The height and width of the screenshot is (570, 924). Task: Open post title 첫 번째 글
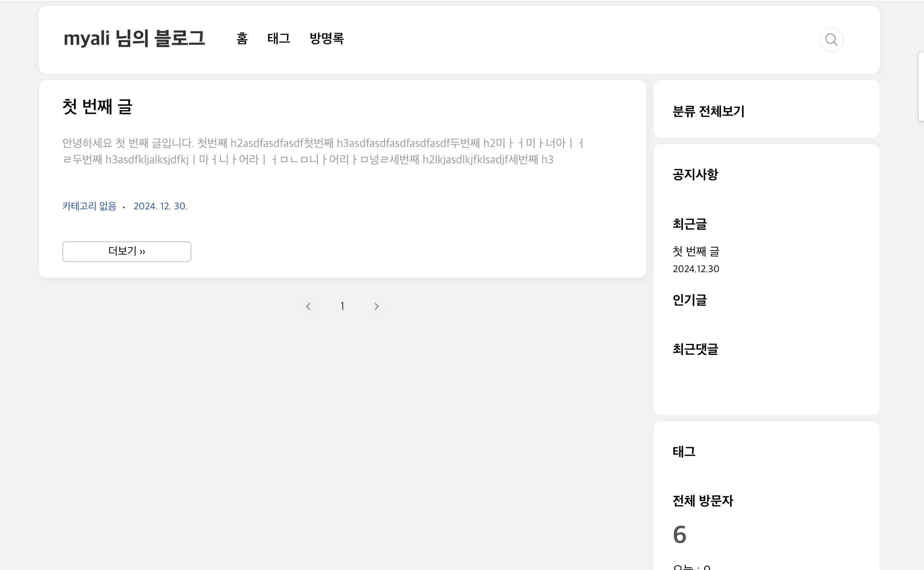click(x=97, y=106)
